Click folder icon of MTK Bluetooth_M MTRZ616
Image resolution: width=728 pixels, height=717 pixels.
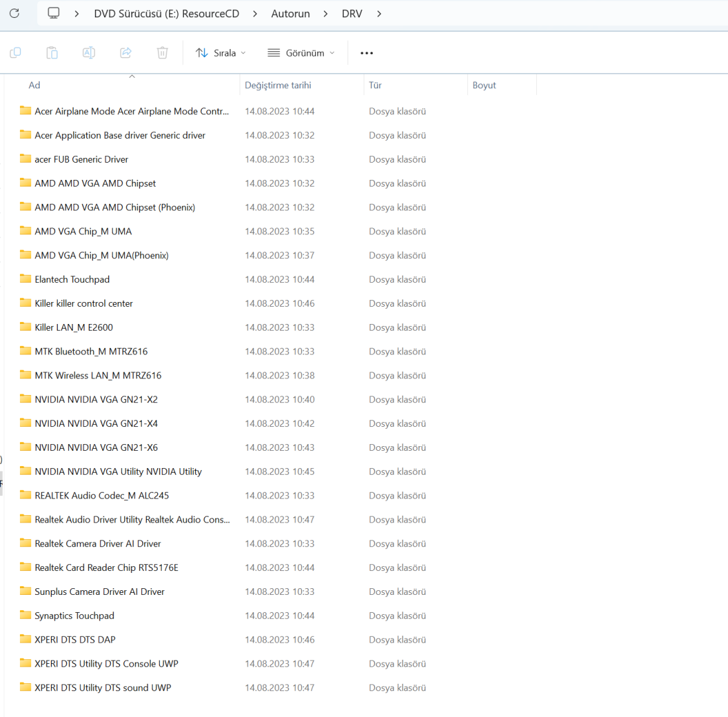pyautogui.click(x=25, y=351)
